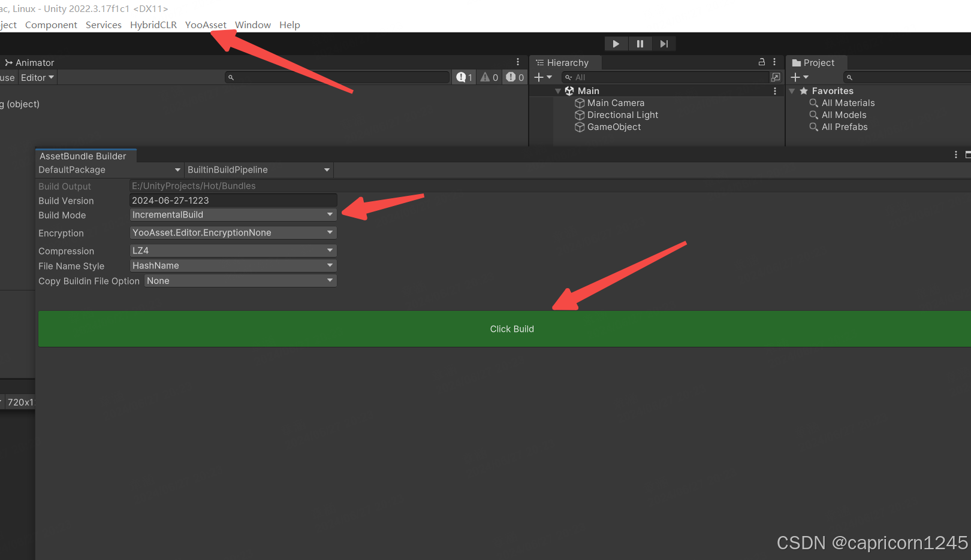
Task: Select Directional Light in the Hierarchy
Action: click(x=622, y=115)
